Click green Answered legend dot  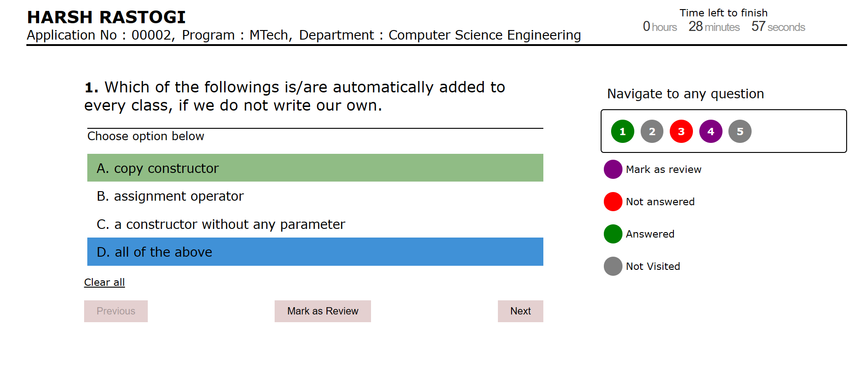coord(613,234)
